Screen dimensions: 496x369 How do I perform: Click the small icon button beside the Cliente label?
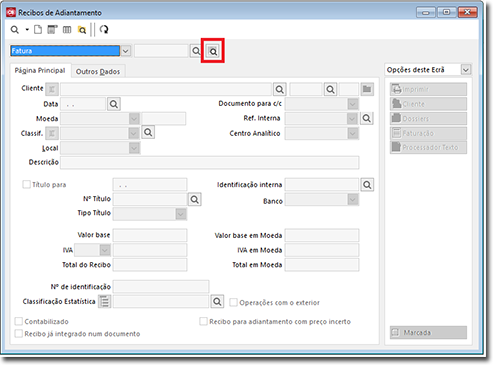click(x=52, y=89)
